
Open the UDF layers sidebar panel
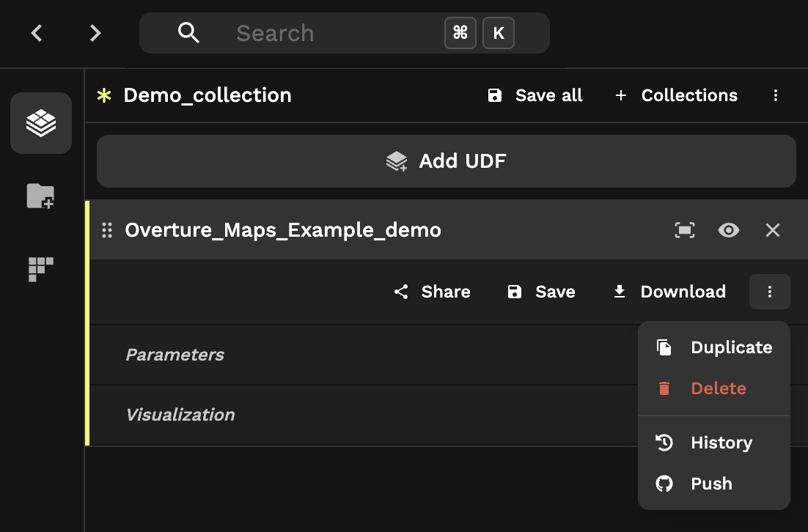coord(41,123)
